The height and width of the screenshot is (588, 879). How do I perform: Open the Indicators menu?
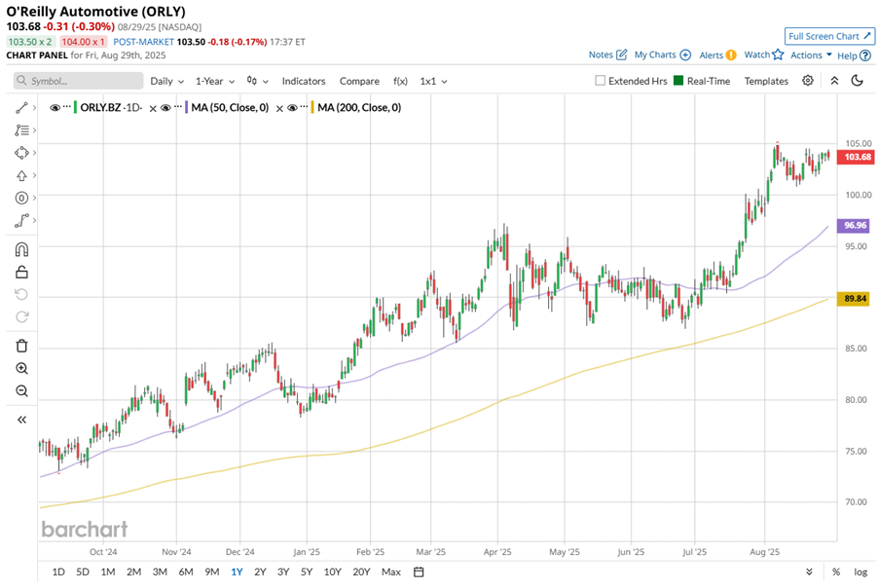[x=304, y=81]
